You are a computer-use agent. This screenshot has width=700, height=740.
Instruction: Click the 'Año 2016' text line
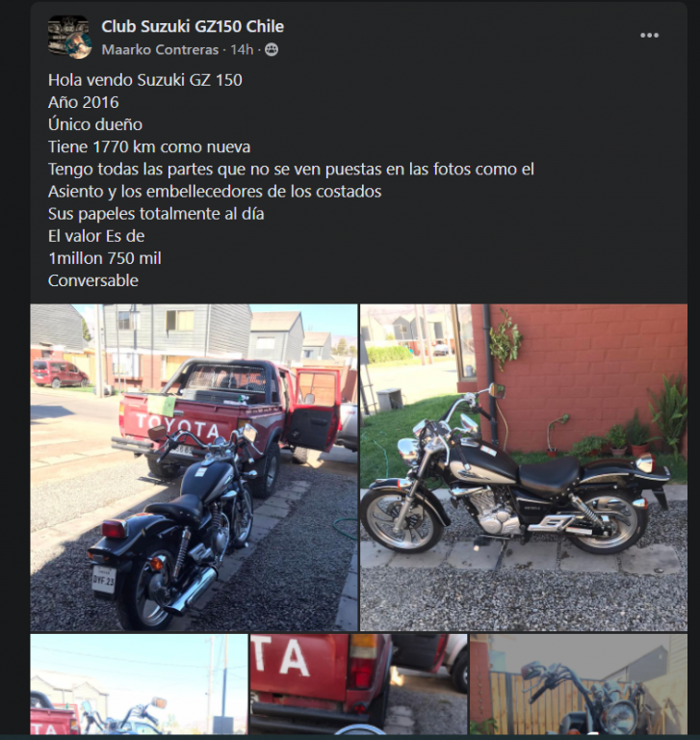point(84,102)
